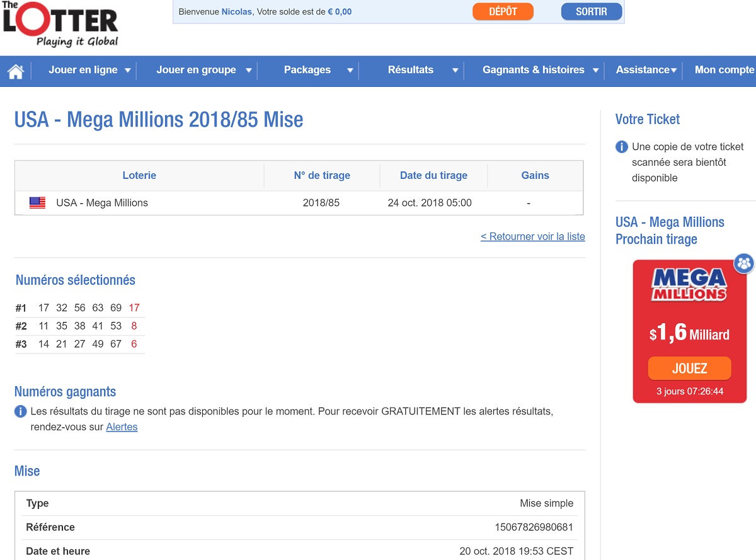Click the group play badge on Mega Millions card

pos(744,263)
